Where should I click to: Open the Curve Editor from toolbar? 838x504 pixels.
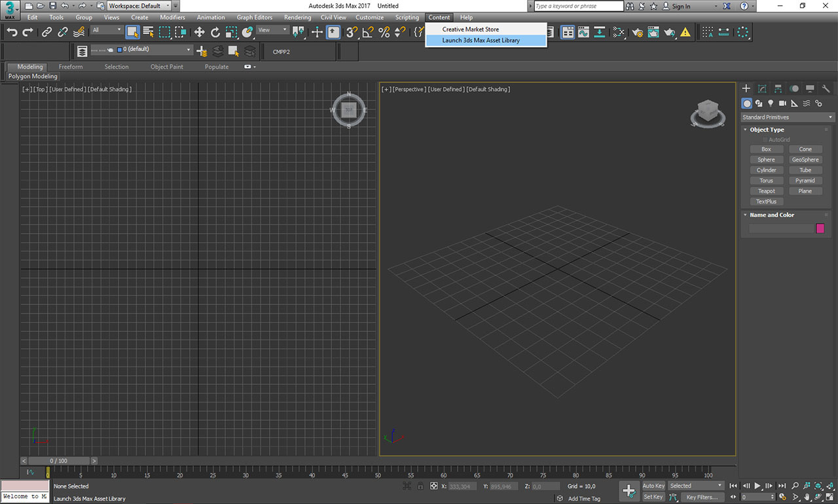pos(583,32)
